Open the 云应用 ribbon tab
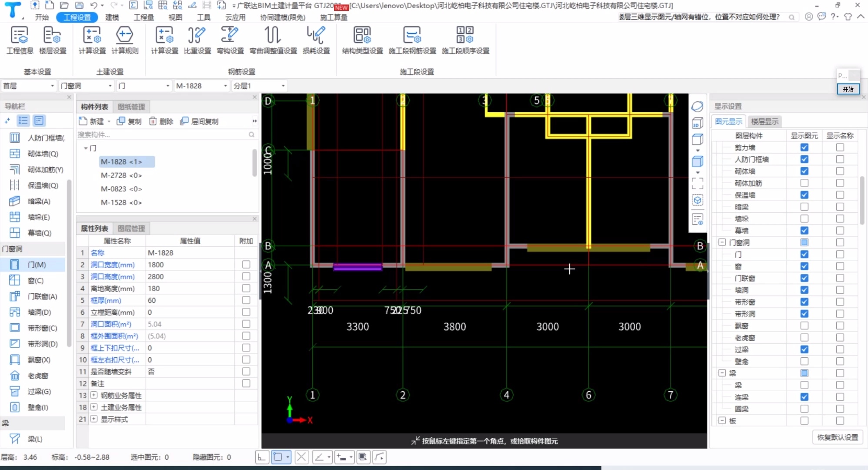The width and height of the screenshot is (868, 470). pyautogui.click(x=235, y=17)
